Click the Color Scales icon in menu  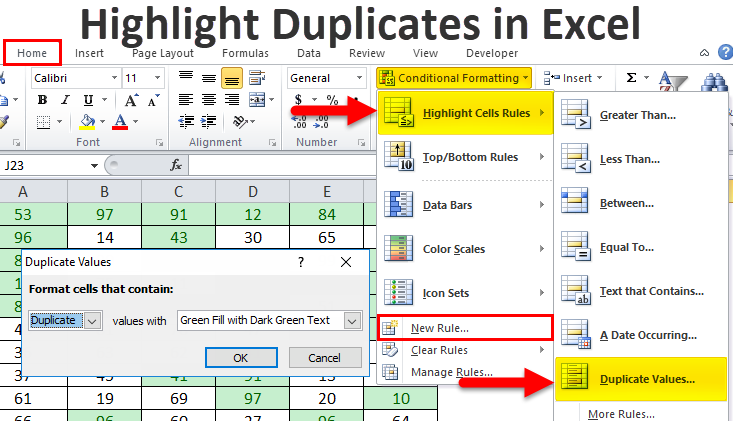coord(398,248)
